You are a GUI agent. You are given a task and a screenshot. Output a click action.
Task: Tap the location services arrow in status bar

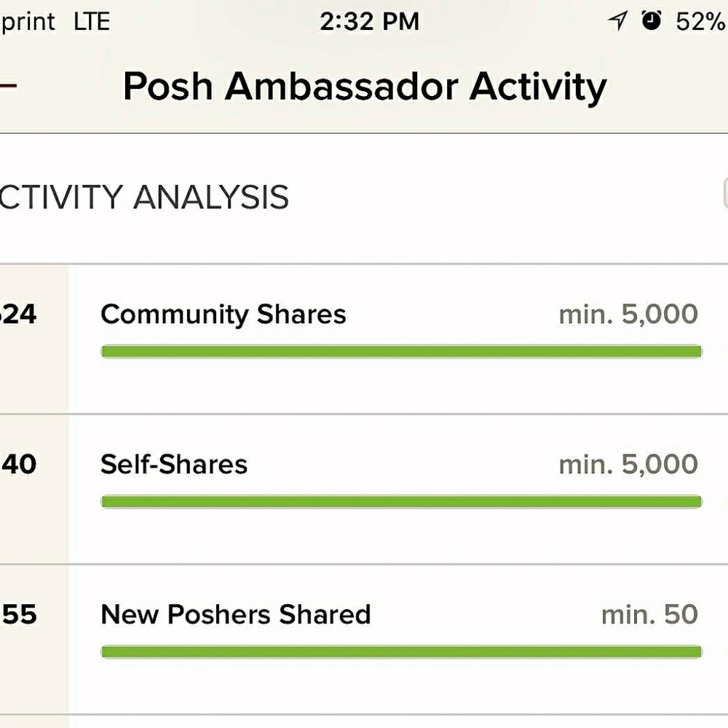pyautogui.click(x=616, y=21)
